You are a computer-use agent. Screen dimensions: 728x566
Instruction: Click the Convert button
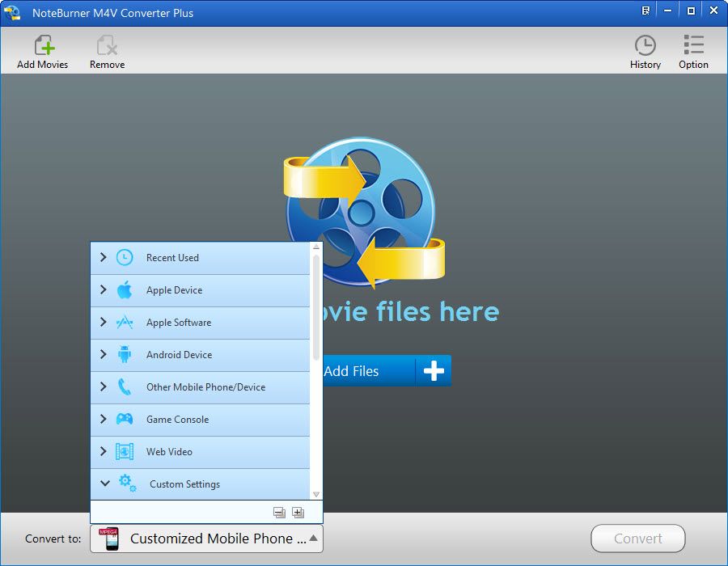[638, 539]
